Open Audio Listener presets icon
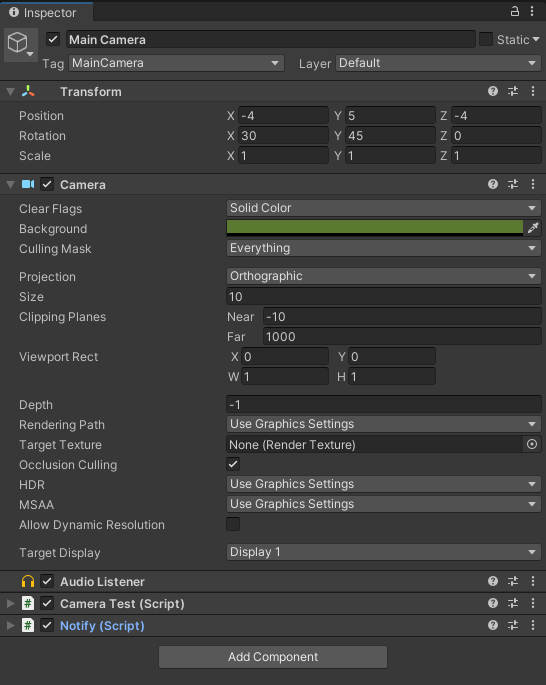This screenshot has width=546, height=685. pyautogui.click(x=513, y=581)
